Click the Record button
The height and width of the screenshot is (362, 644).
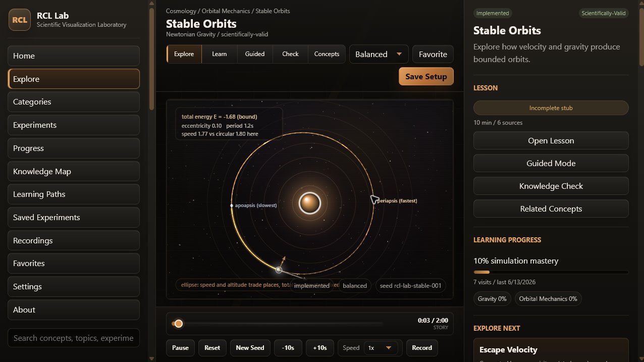coord(422,348)
